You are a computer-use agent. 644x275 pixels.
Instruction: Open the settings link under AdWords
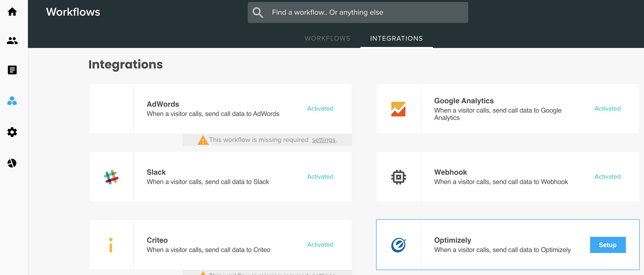coord(323,140)
